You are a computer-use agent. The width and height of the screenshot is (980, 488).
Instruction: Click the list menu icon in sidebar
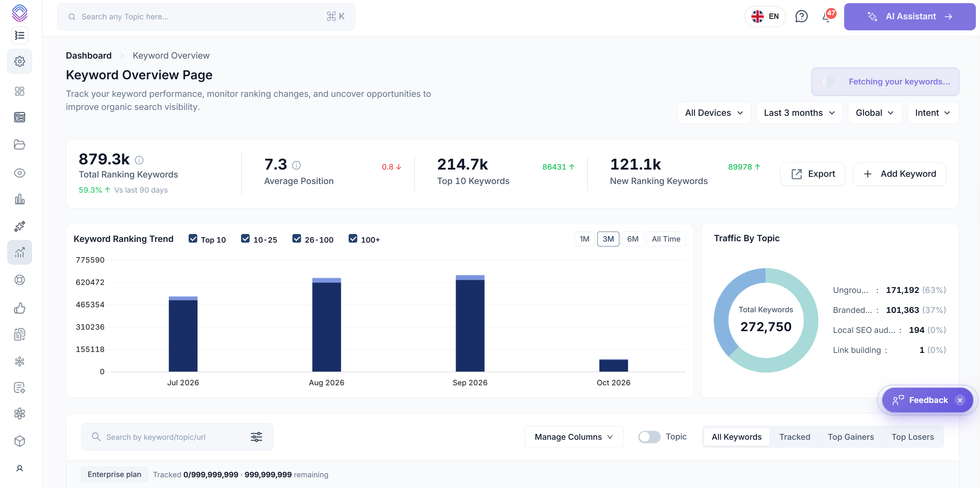pyautogui.click(x=19, y=35)
